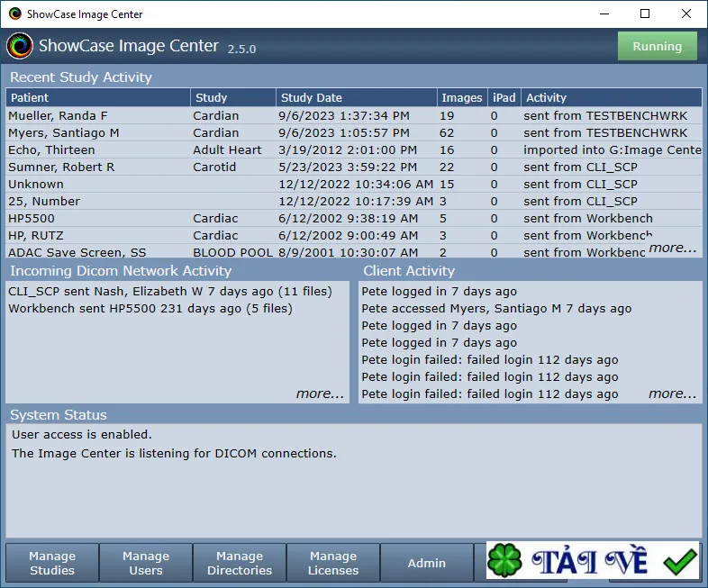Click the small app icon in title bar

coord(15,14)
